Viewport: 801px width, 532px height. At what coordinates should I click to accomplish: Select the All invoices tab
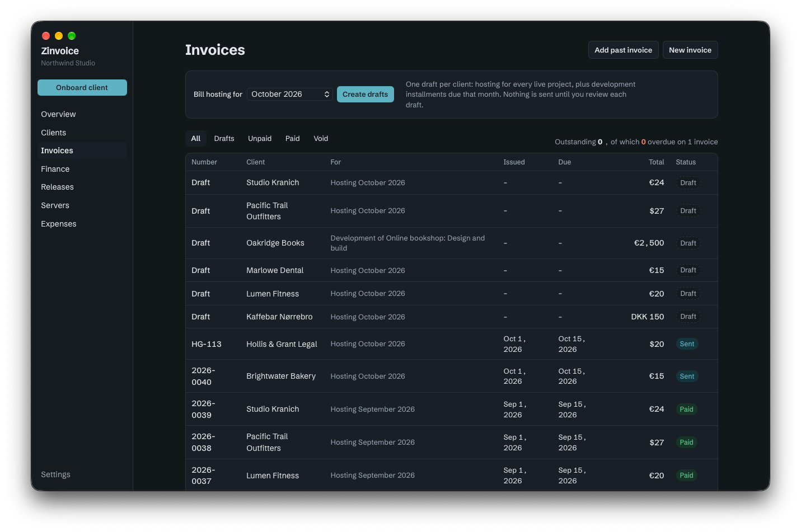click(x=195, y=138)
